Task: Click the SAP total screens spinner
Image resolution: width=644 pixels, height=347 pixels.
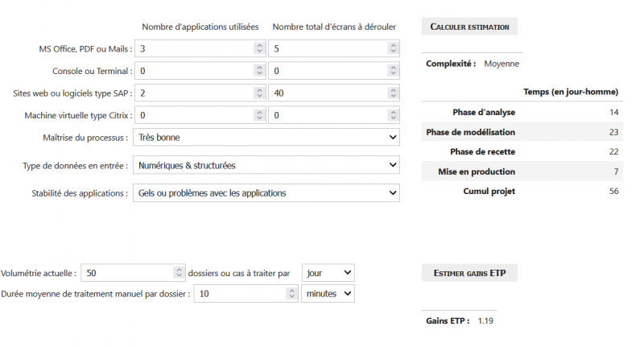Action: coord(394,93)
